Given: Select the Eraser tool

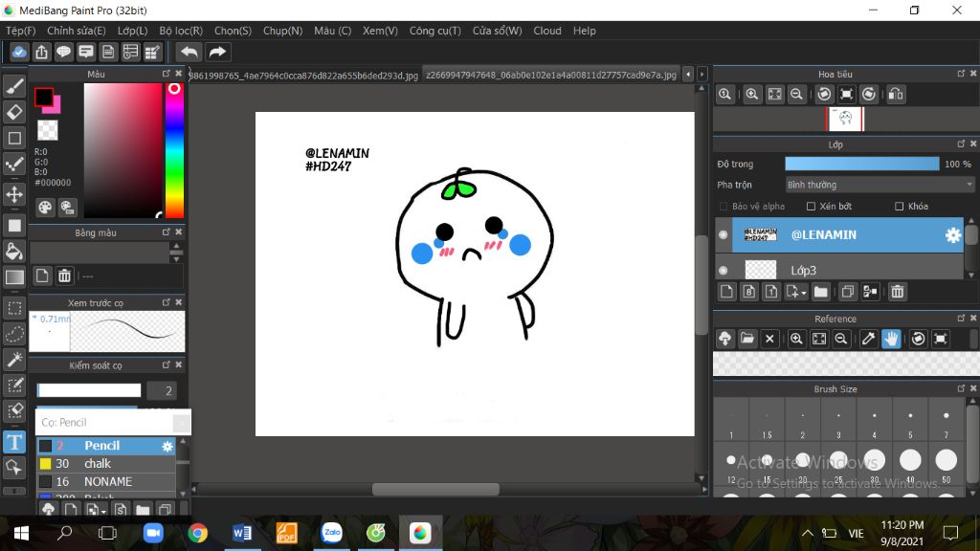Looking at the screenshot, I should pos(14,112).
